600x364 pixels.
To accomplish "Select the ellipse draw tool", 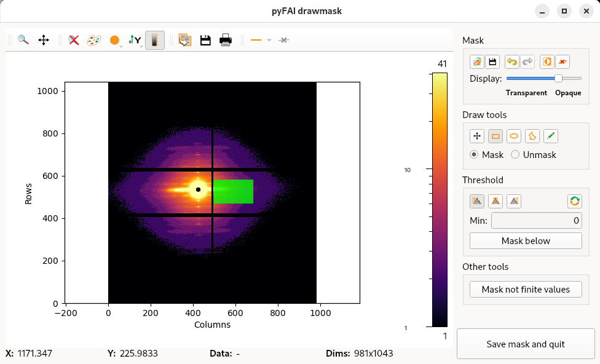I will [514, 136].
